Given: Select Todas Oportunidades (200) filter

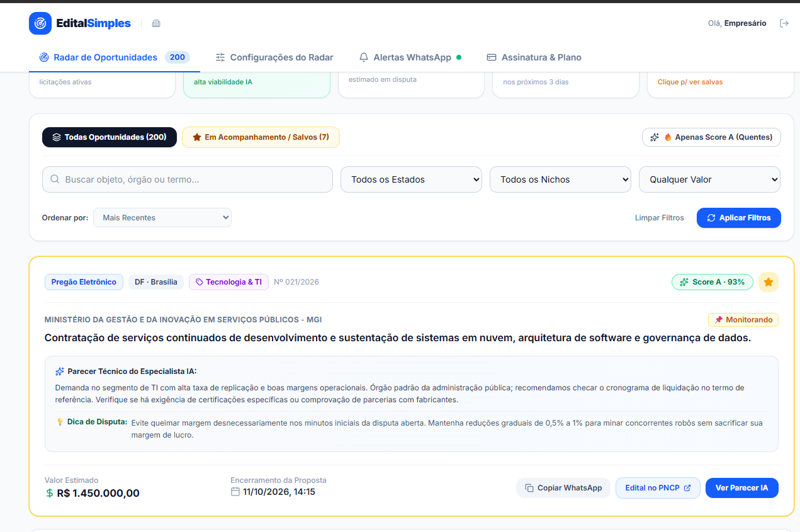Looking at the screenshot, I should (x=110, y=137).
